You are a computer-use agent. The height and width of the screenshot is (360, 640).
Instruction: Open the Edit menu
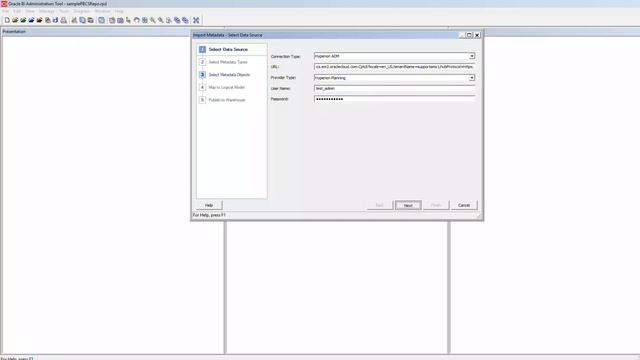[x=17, y=11]
